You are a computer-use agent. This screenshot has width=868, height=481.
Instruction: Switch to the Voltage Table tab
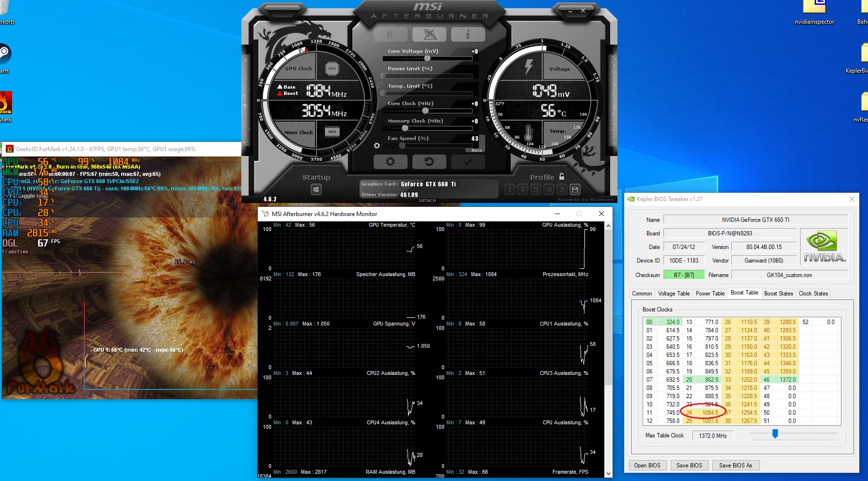click(x=674, y=294)
